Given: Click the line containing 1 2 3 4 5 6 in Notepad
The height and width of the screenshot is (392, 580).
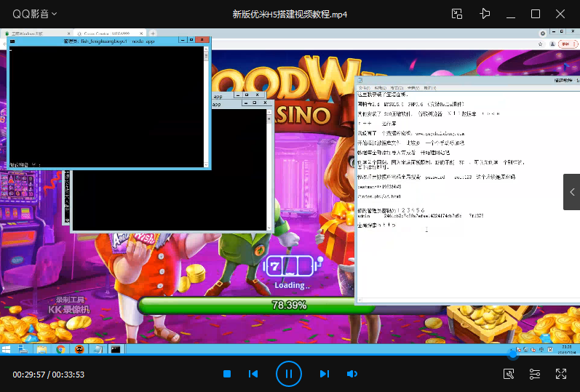Looking at the screenshot, I should point(392,210).
